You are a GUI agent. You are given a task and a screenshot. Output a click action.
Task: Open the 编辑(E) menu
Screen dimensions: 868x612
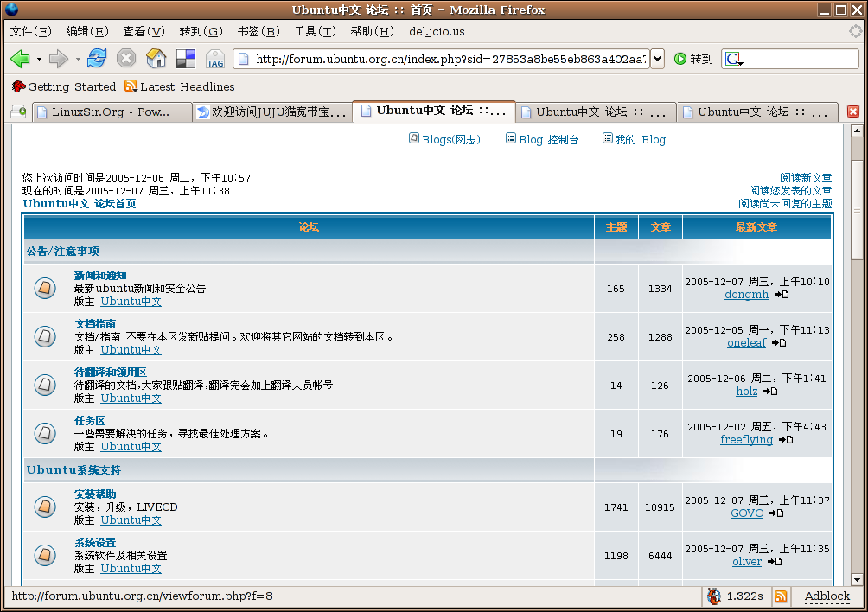[87, 31]
